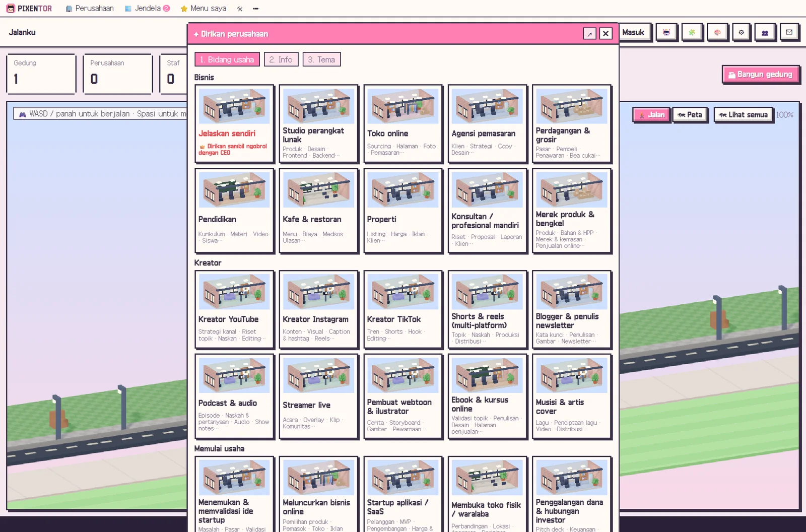
Task: Switch to the 3. Tema tab
Action: (x=321, y=59)
